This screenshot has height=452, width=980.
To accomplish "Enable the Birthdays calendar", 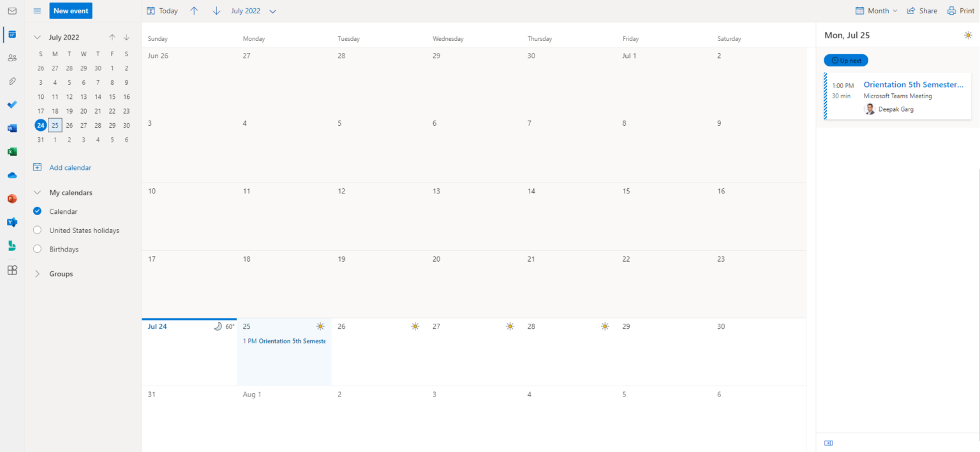I will coord(37,249).
